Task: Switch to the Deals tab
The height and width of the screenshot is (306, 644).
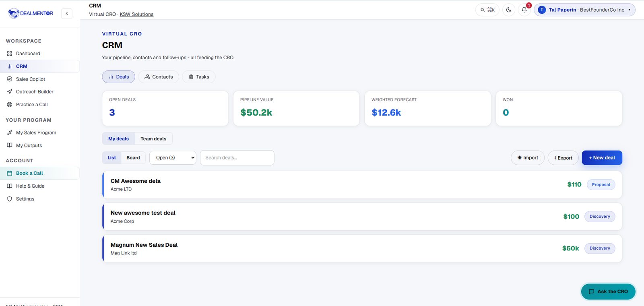Action: pos(118,77)
